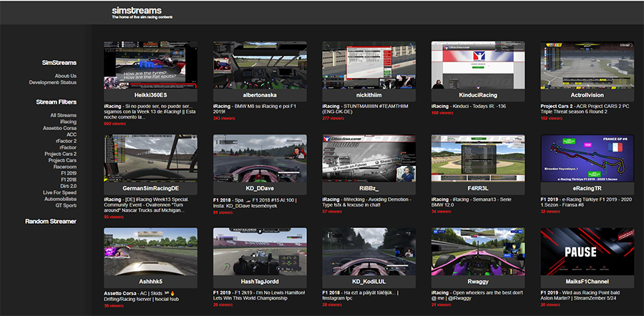Click the '343 viewers' count text

pyautogui.click(x=224, y=118)
